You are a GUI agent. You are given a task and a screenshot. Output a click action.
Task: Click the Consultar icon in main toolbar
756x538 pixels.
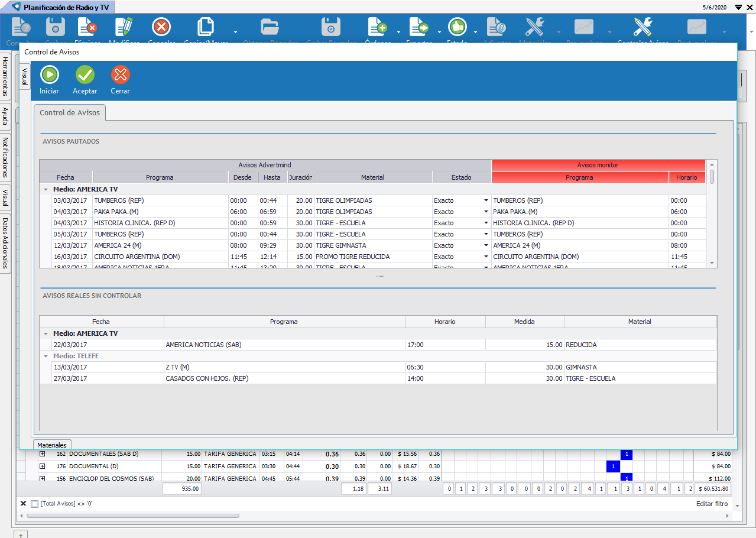coord(21,27)
